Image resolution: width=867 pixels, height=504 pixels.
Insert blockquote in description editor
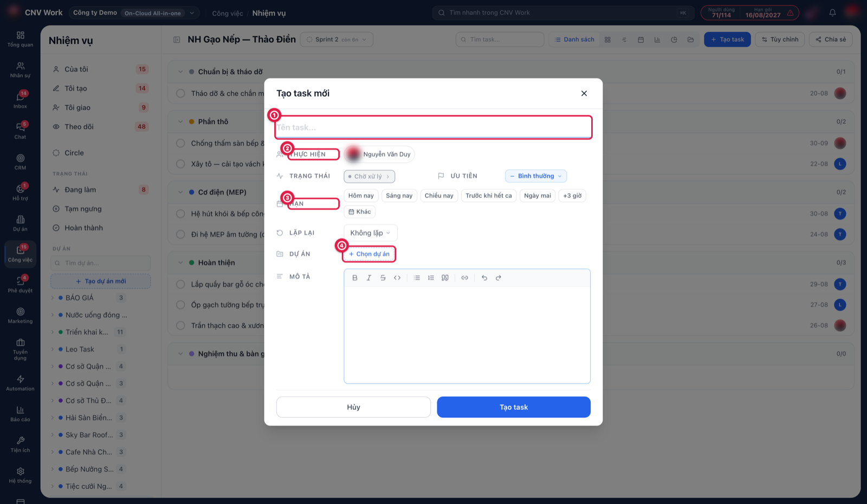pyautogui.click(x=445, y=277)
